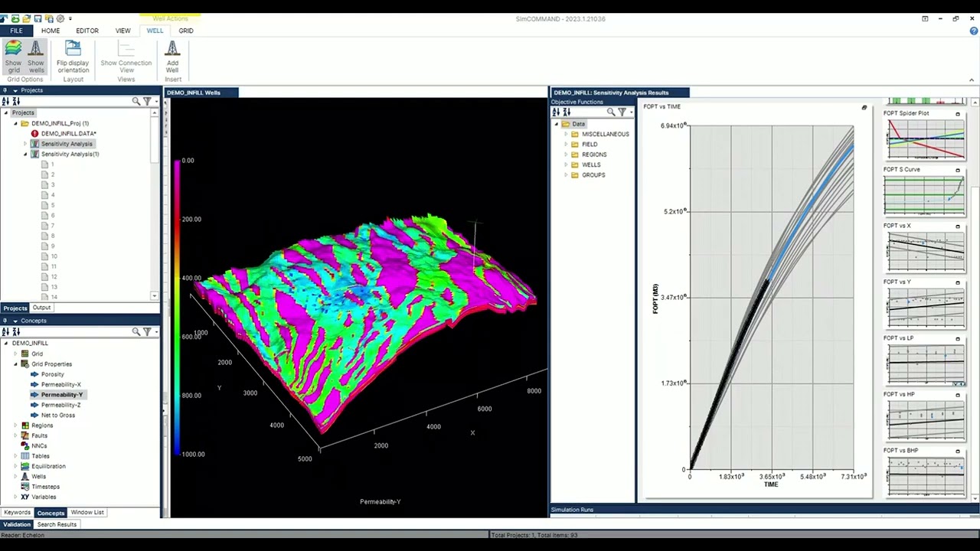Click the Timesteps icon in Concepts

coord(25,487)
